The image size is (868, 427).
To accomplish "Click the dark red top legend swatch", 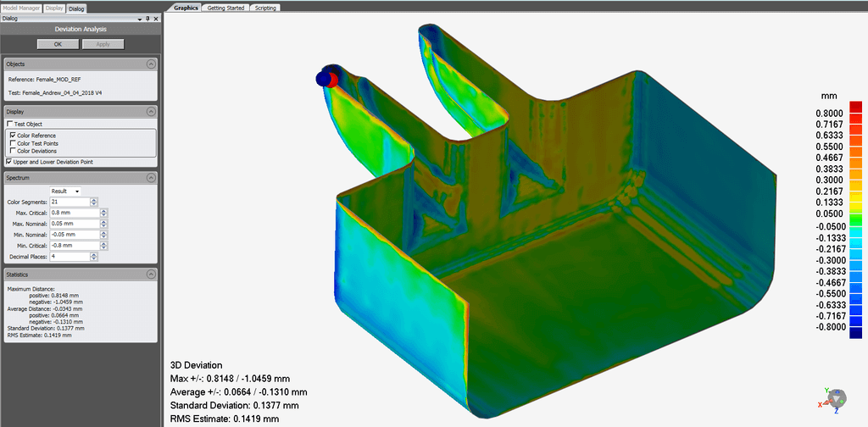I will [856, 107].
